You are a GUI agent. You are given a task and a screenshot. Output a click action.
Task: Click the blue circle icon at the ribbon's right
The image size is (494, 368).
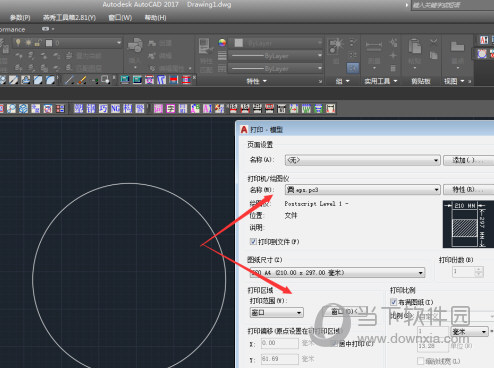tap(482, 54)
